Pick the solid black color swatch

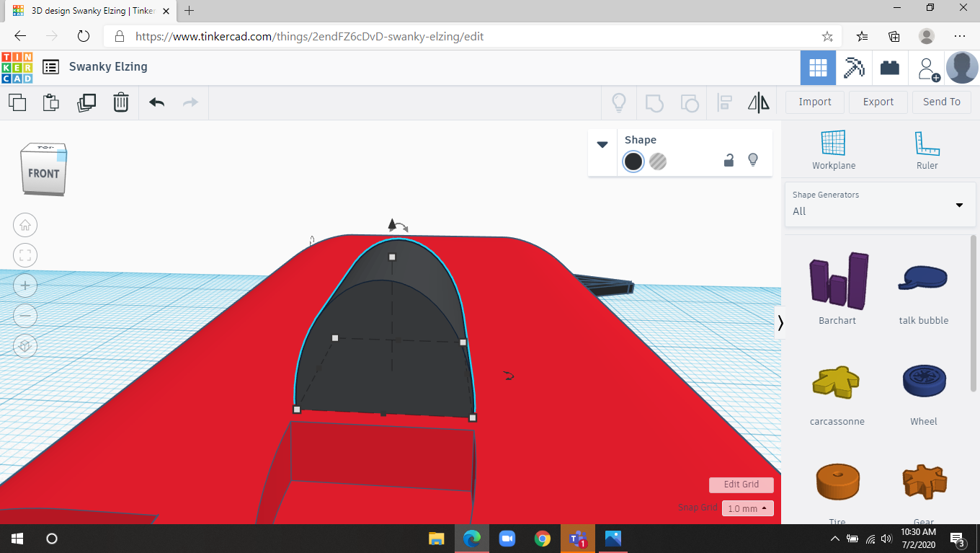633,161
